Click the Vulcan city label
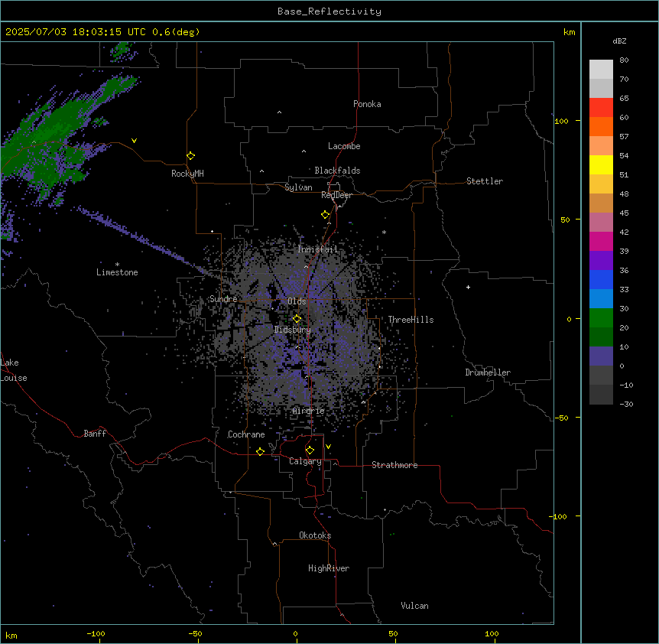The width and height of the screenshot is (659, 644). [414, 606]
